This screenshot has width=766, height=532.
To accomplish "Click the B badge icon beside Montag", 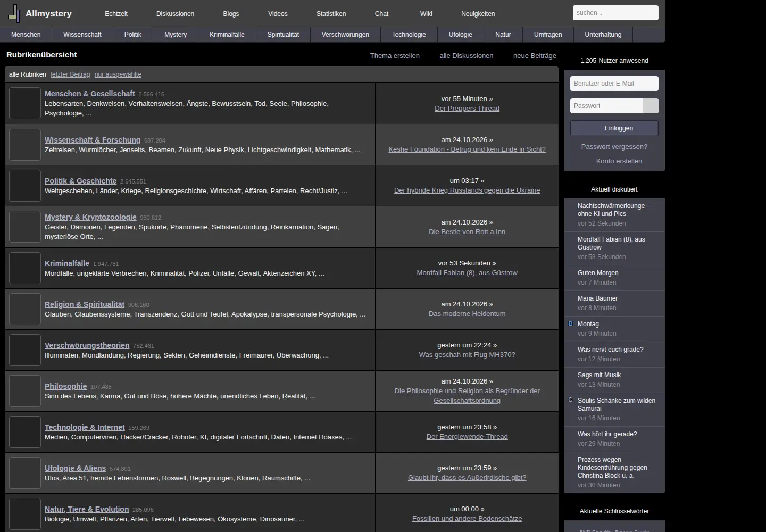I will pyautogui.click(x=571, y=323).
